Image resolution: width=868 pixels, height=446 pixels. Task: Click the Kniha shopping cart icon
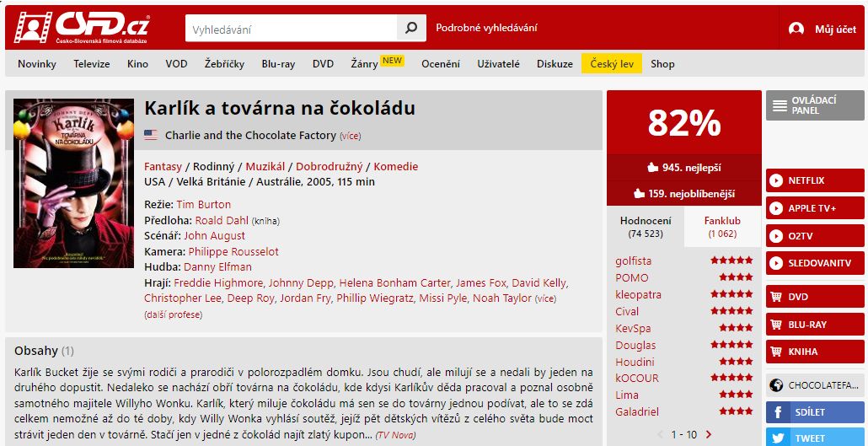(x=776, y=352)
